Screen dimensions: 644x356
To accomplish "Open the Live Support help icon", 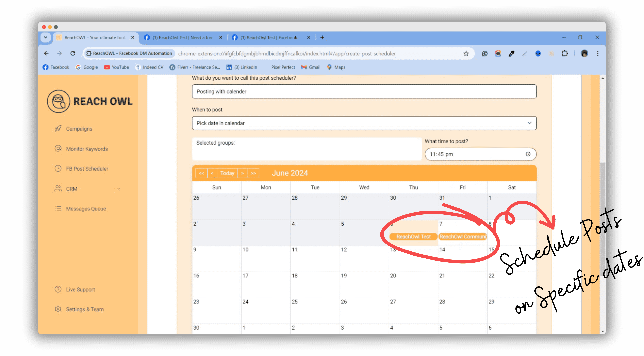I will 58,289.
